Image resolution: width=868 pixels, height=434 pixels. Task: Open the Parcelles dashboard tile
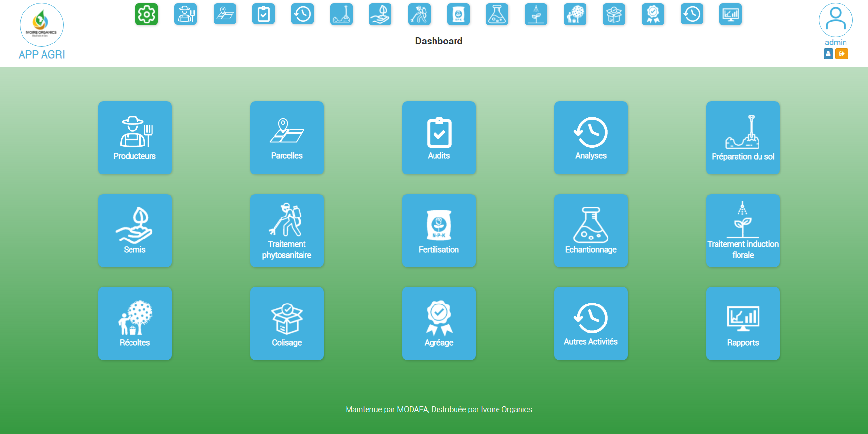(x=287, y=138)
